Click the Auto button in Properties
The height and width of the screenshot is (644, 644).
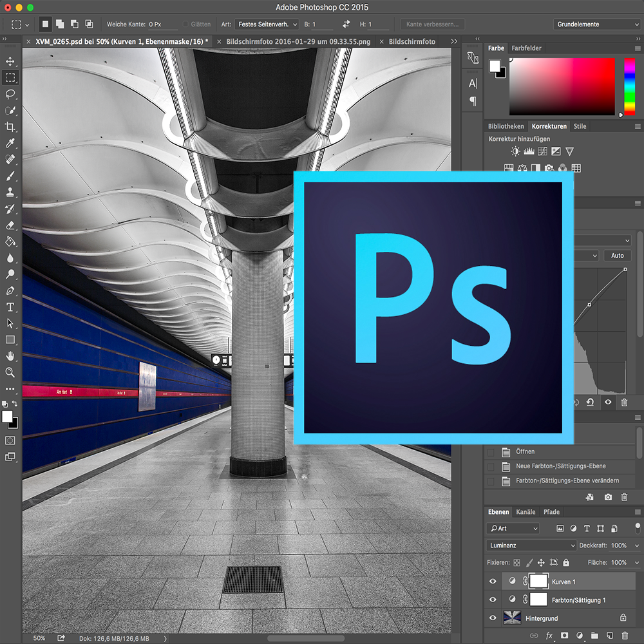coord(618,256)
